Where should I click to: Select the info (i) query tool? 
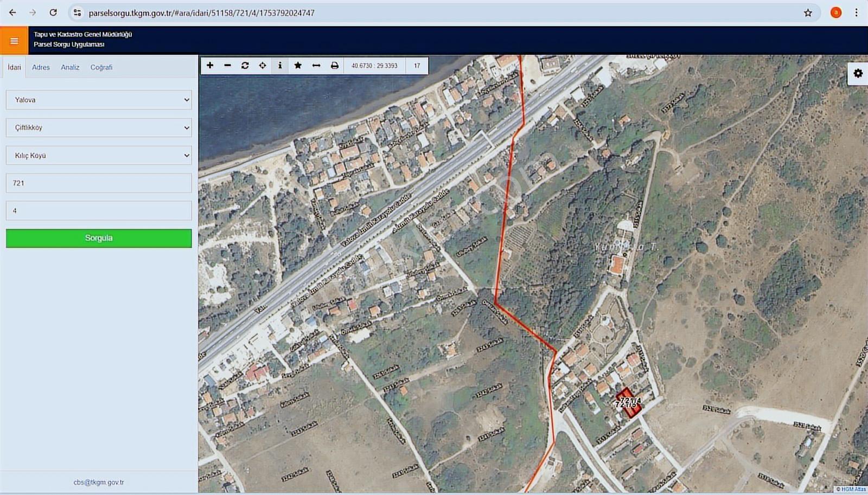coord(280,66)
